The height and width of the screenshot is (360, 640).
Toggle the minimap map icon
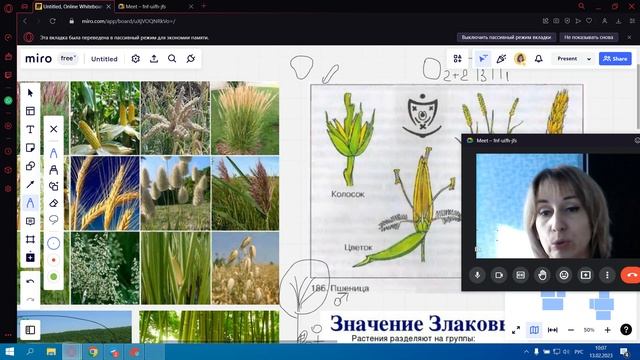tap(534, 330)
